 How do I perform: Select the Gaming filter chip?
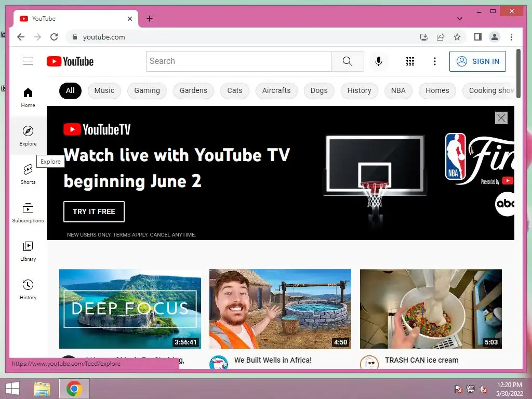(147, 90)
